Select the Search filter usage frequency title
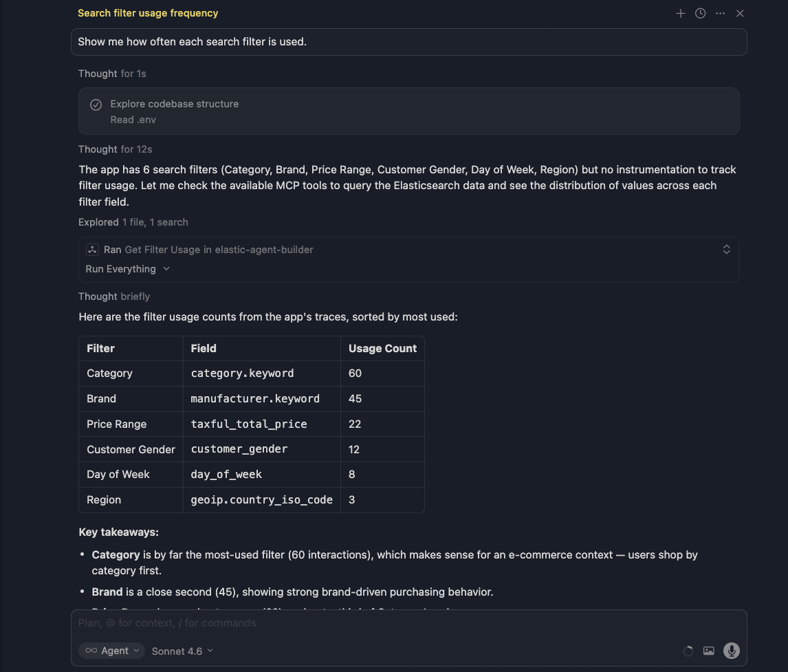 point(148,13)
